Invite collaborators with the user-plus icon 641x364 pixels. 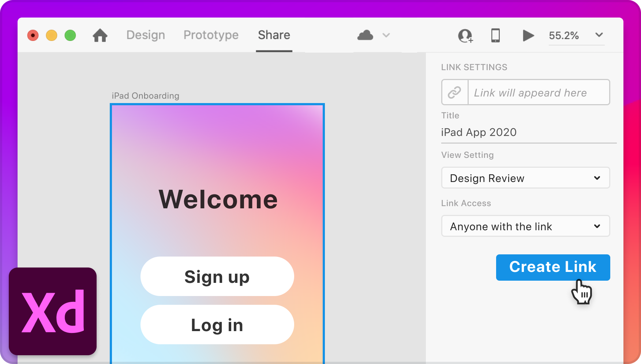coord(465,36)
